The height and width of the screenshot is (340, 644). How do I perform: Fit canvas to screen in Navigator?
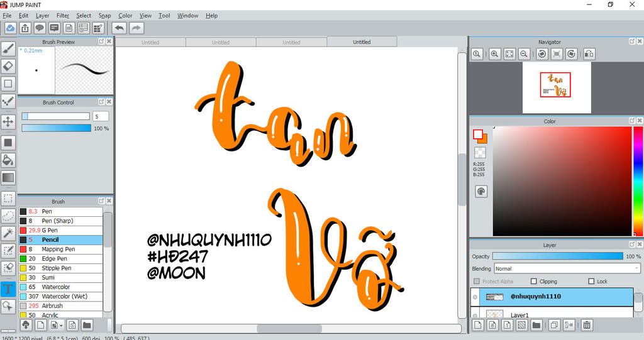click(x=509, y=54)
